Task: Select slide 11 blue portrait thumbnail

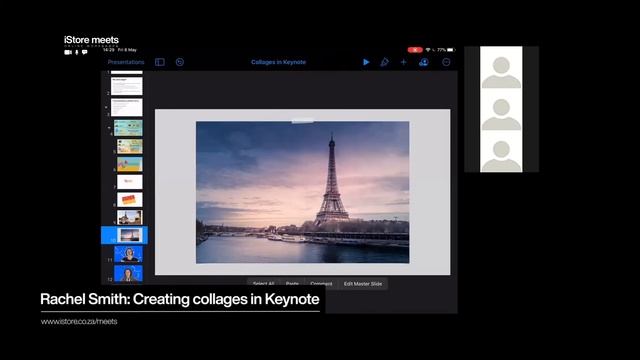Action: pyautogui.click(x=128, y=254)
